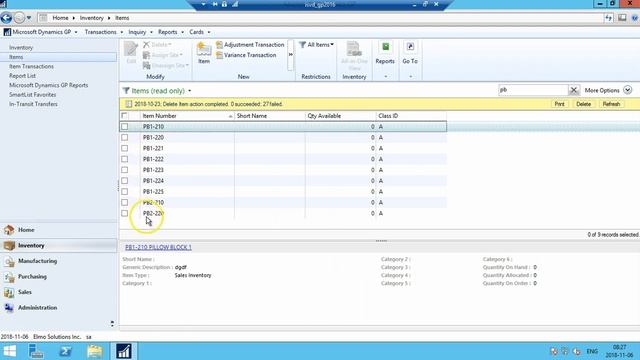The height and width of the screenshot is (360, 640).
Task: Open Adjustment Transaction
Action: point(250,44)
